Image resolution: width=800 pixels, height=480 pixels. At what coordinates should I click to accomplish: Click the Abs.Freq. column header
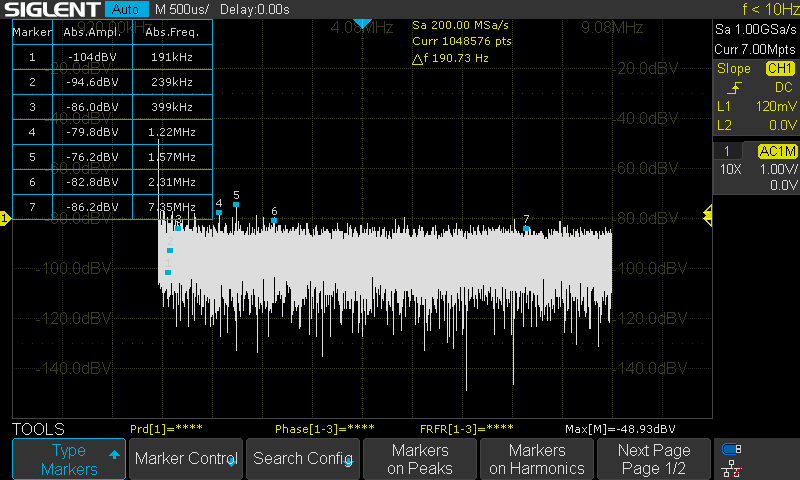pos(172,32)
